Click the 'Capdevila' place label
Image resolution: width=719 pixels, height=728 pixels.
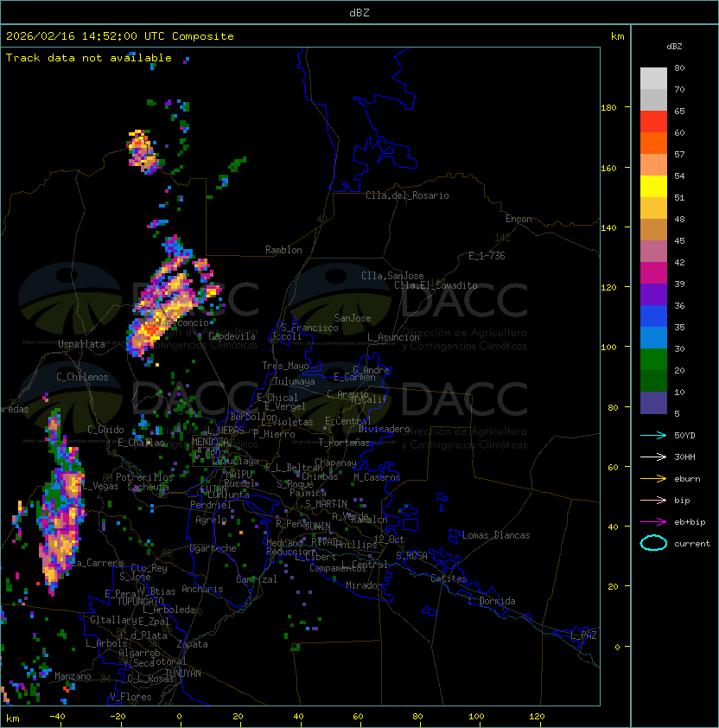(x=232, y=336)
